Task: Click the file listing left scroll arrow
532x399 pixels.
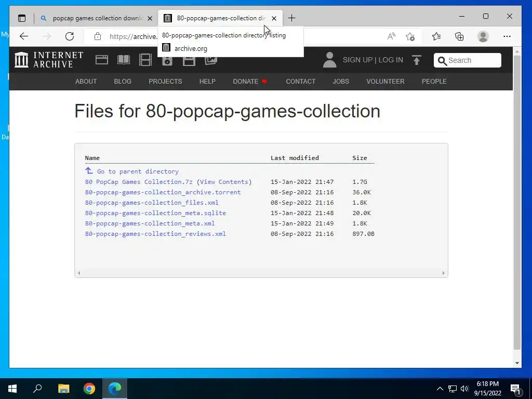Action: [x=79, y=273]
